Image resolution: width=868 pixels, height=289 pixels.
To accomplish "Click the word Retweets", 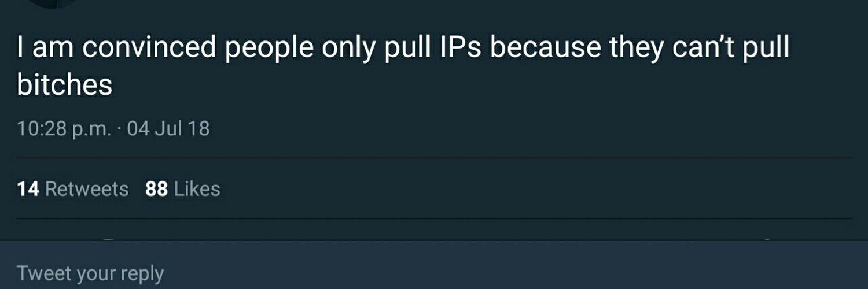I will click(87, 189).
